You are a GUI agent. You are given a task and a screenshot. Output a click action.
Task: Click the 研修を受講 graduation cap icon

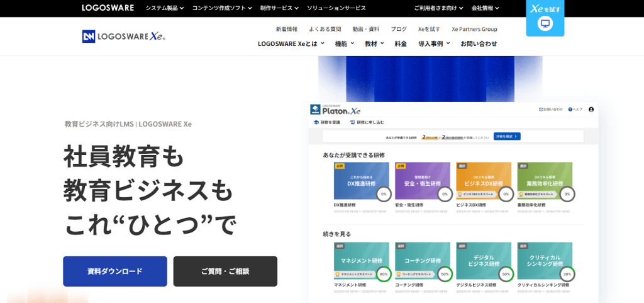316,122
